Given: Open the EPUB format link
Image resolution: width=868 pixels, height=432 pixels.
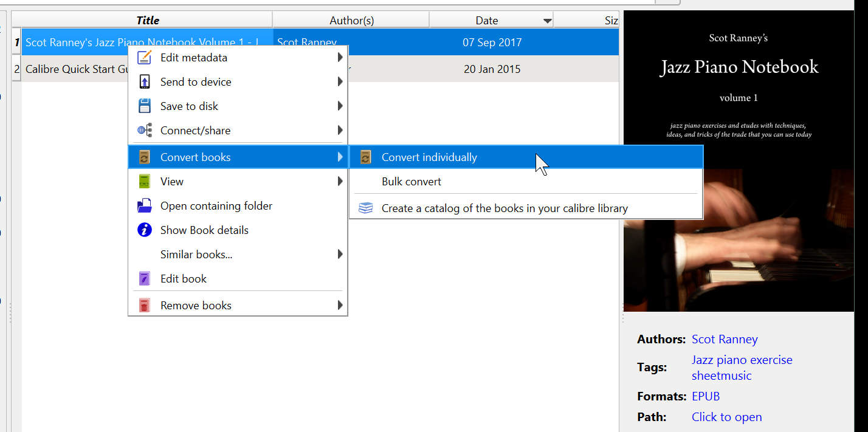Looking at the screenshot, I should tap(706, 397).
